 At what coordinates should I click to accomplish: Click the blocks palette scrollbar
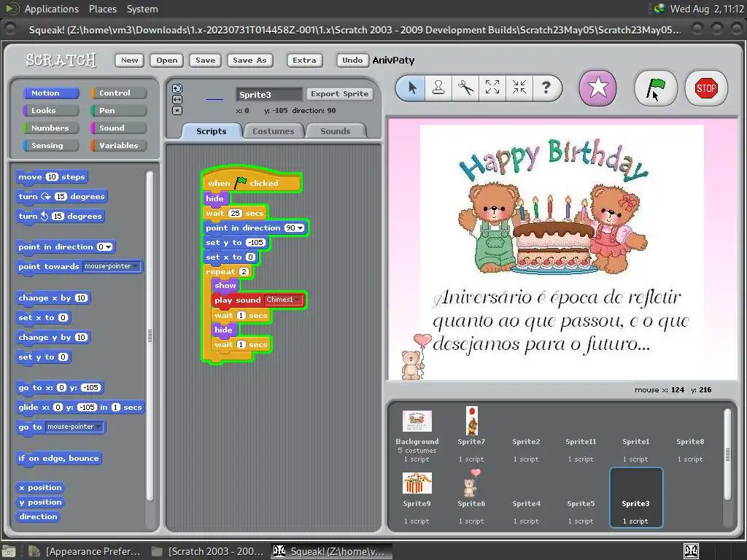click(150, 335)
